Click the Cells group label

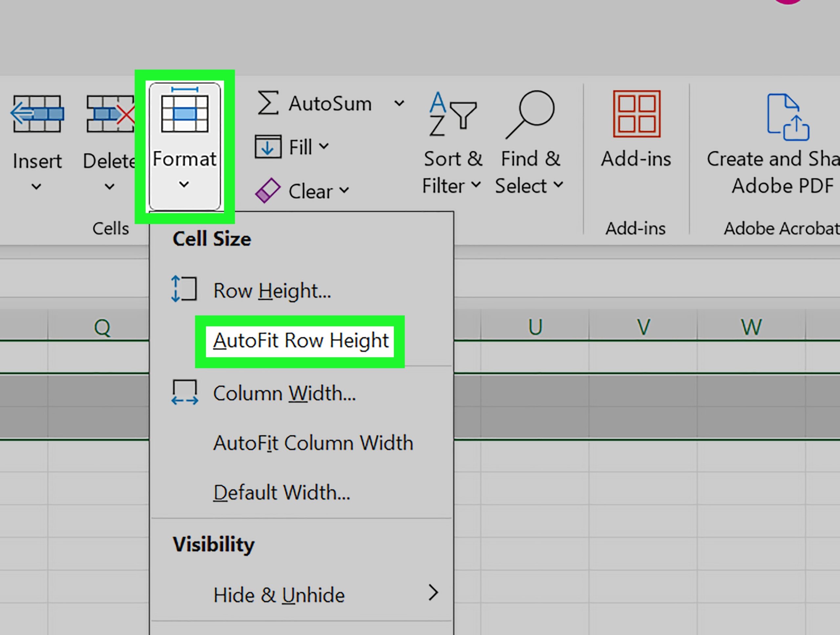pos(111,229)
